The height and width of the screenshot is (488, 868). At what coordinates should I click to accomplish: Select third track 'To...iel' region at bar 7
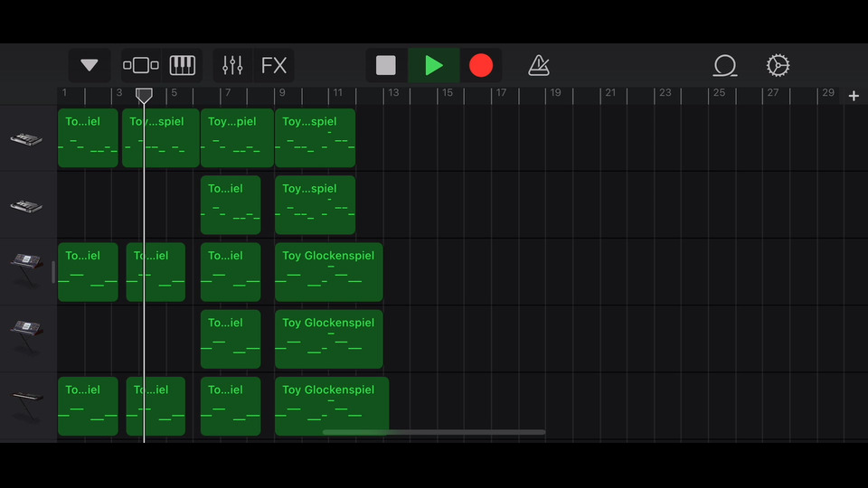coord(231,272)
